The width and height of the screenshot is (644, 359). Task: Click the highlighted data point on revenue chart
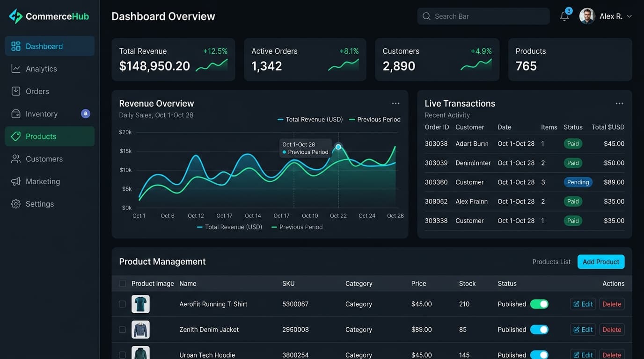pos(338,147)
